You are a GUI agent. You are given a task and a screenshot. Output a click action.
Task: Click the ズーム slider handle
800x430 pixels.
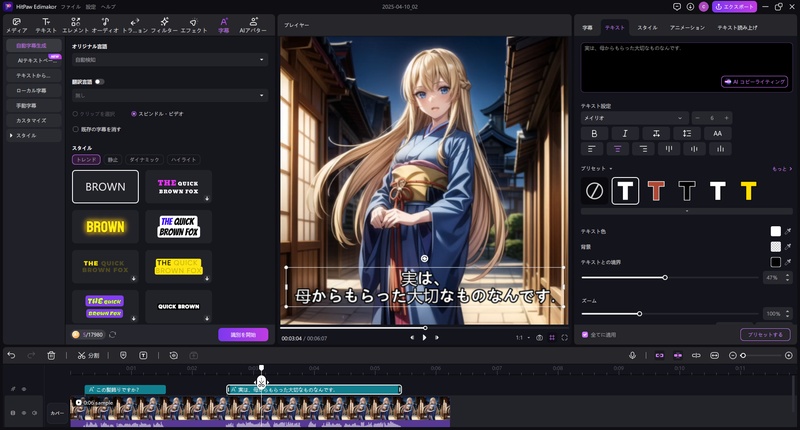coord(639,314)
